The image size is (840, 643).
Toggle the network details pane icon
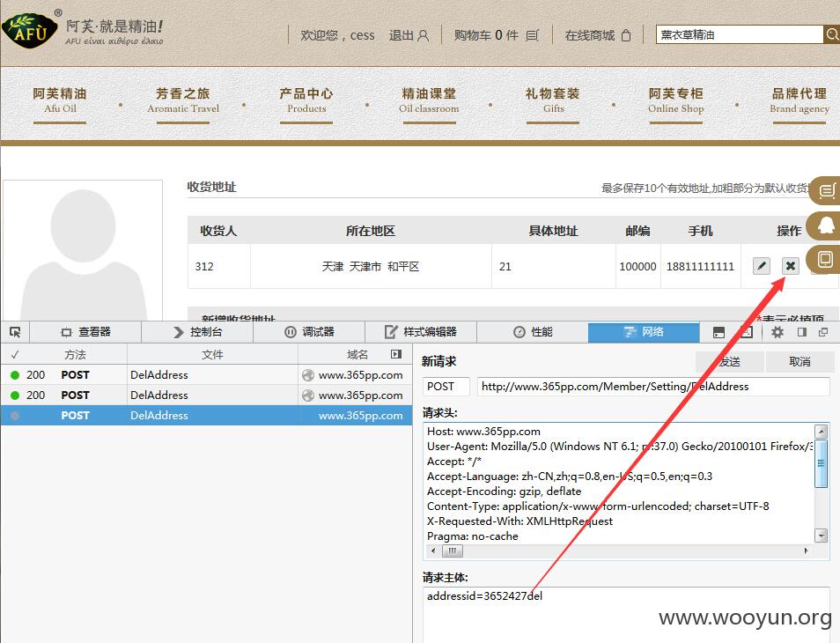click(396, 354)
